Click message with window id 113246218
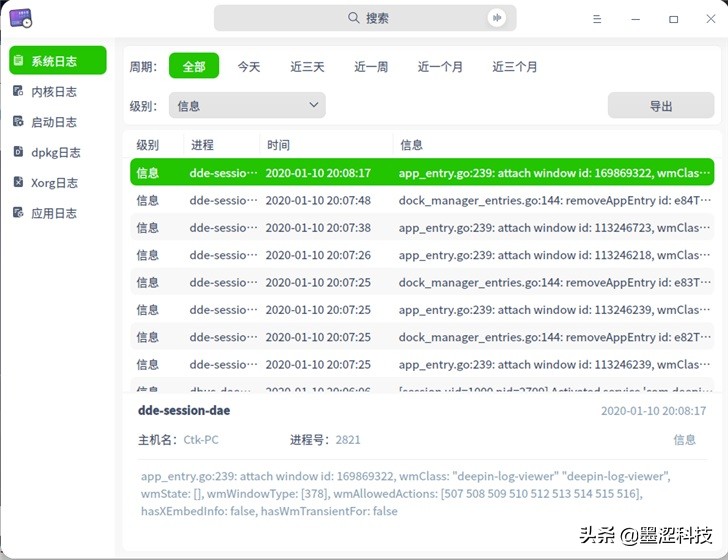This screenshot has width=728, height=560. point(554,255)
